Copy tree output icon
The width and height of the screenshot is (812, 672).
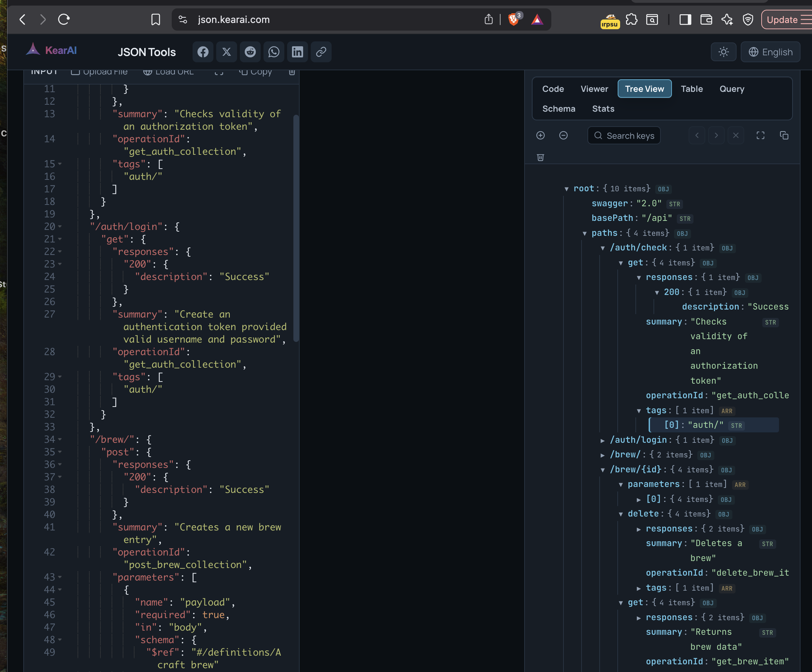[x=784, y=135]
